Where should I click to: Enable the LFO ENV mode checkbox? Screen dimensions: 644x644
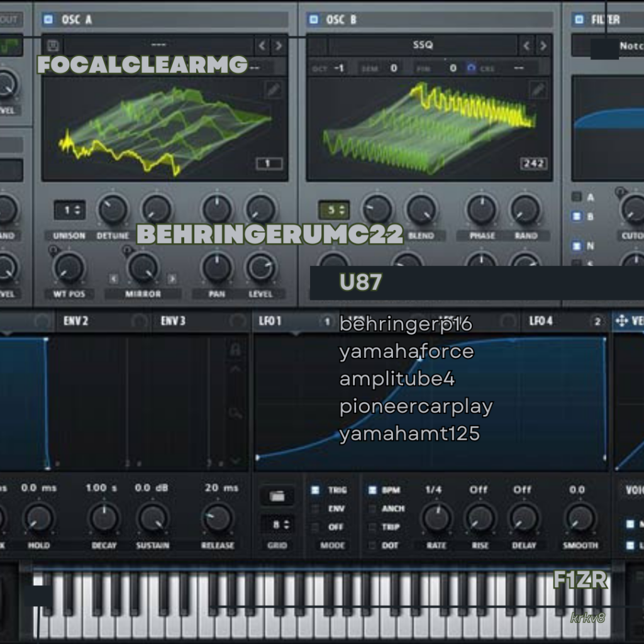315,508
